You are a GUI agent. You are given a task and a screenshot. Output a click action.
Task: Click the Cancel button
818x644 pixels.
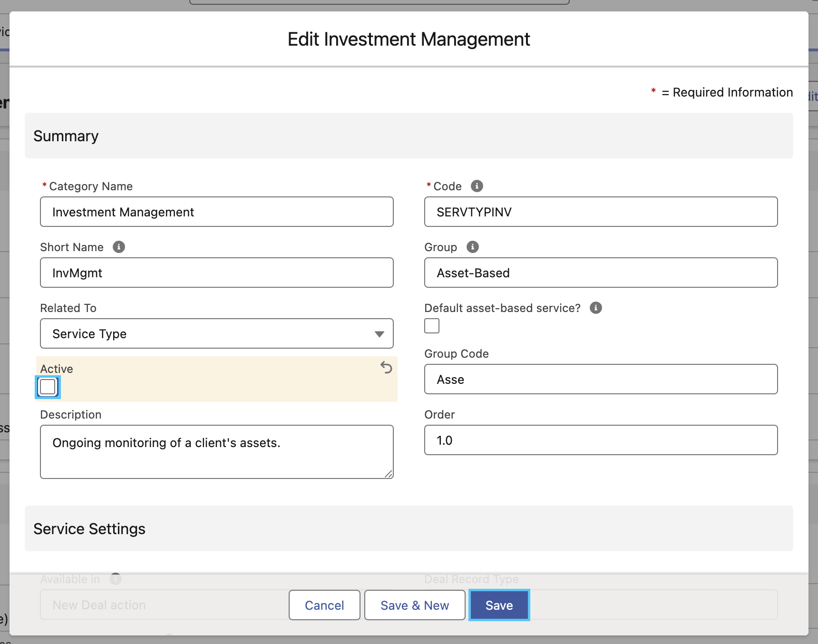coord(324,605)
